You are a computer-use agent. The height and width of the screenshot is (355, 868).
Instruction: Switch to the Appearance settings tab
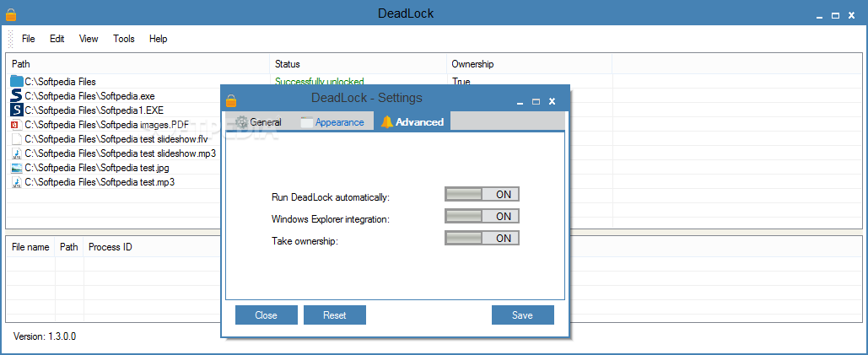[332, 122]
